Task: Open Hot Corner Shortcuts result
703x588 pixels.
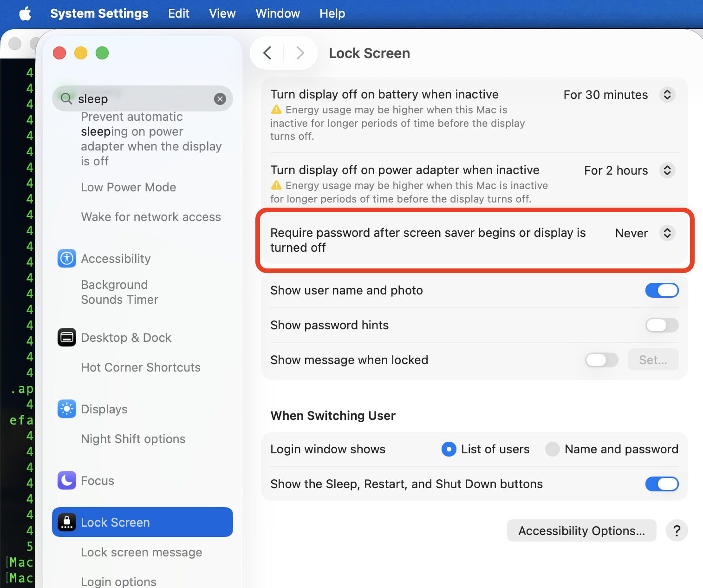Action: pyautogui.click(x=141, y=367)
